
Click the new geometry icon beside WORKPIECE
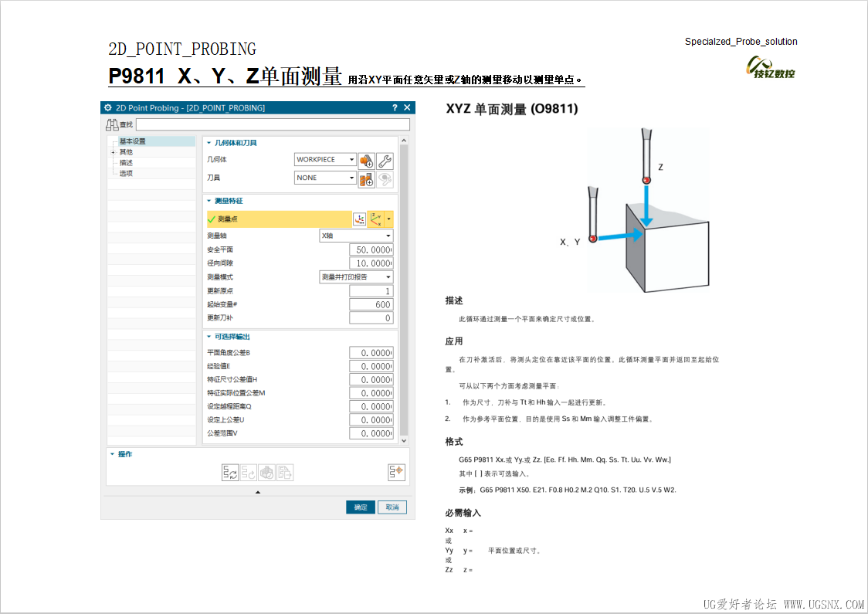coord(366,161)
